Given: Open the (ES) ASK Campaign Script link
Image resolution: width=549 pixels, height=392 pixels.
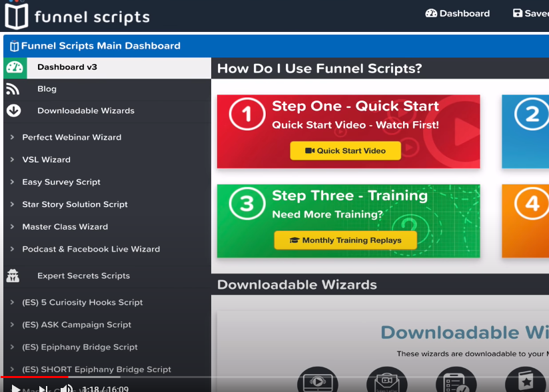Looking at the screenshot, I should [77, 325].
